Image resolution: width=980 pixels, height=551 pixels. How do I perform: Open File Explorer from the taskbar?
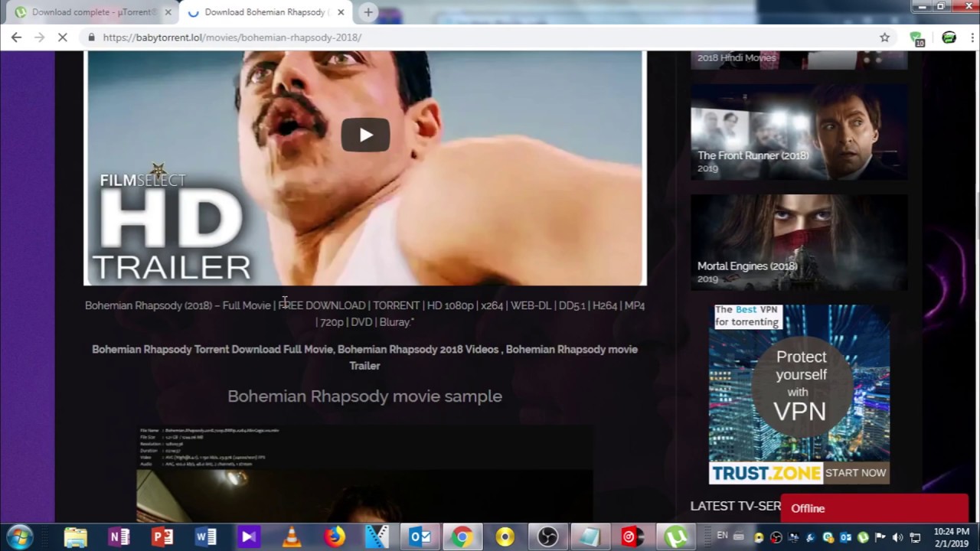[75, 537]
